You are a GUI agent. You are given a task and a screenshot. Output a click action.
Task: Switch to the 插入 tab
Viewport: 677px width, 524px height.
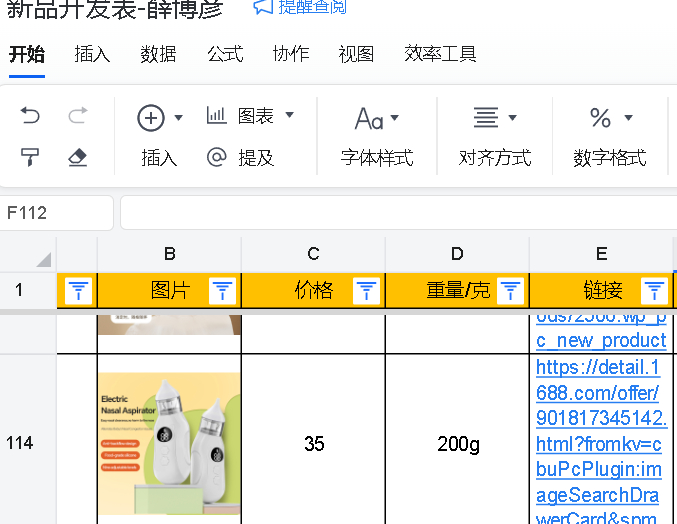tap(92, 54)
